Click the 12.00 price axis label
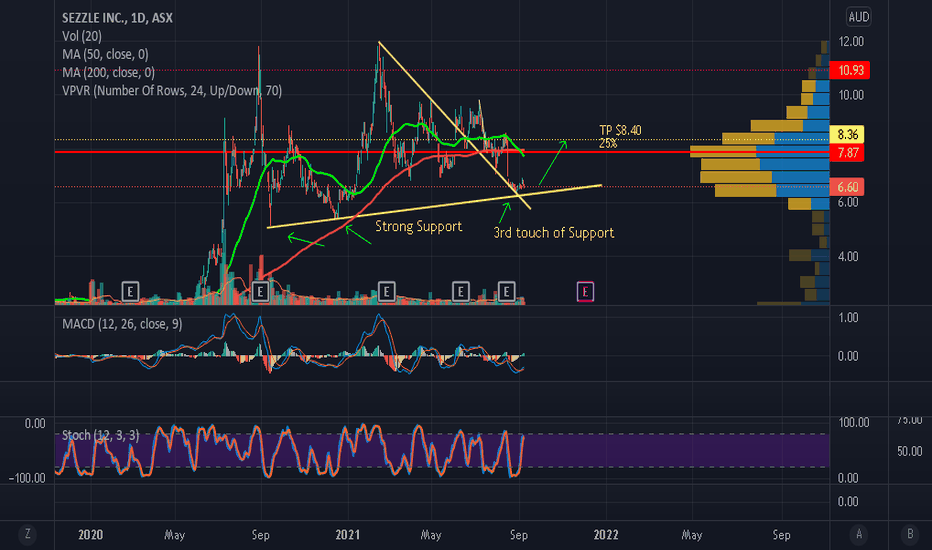Screen dimensions: 932x550 coord(851,42)
